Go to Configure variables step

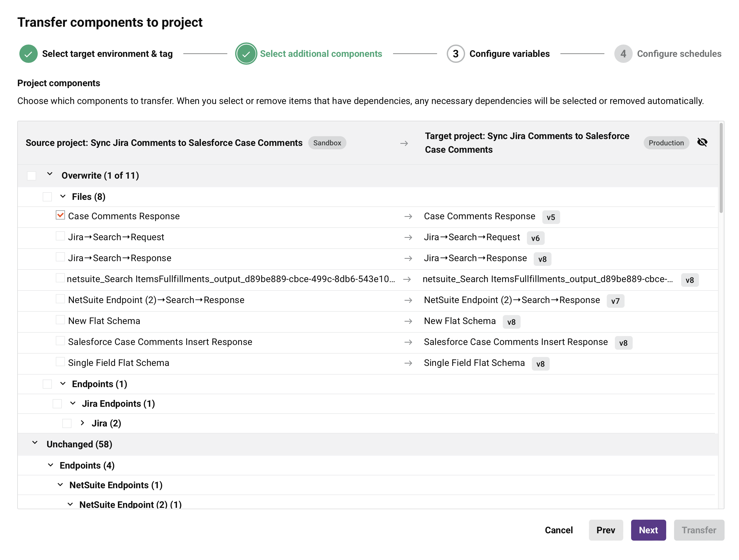509,54
